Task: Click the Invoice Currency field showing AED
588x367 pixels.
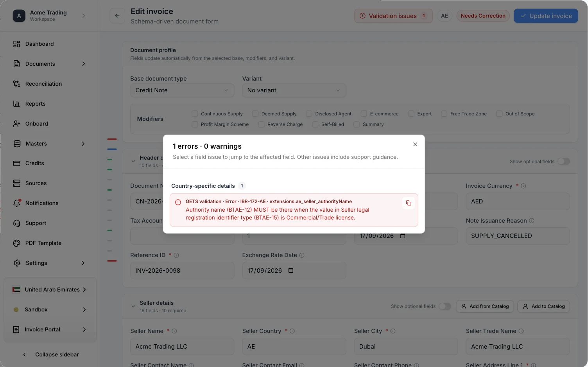Action: [x=518, y=201]
